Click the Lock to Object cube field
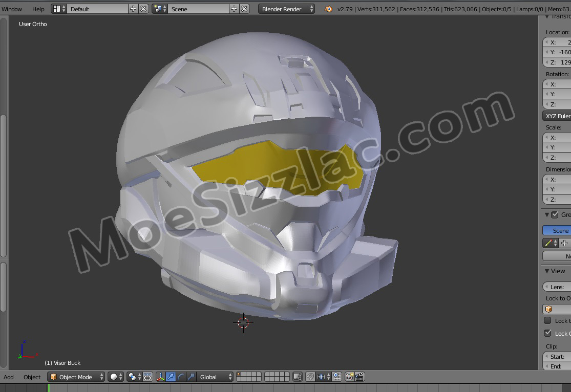The width and height of the screenshot is (571, 392). tap(557, 309)
